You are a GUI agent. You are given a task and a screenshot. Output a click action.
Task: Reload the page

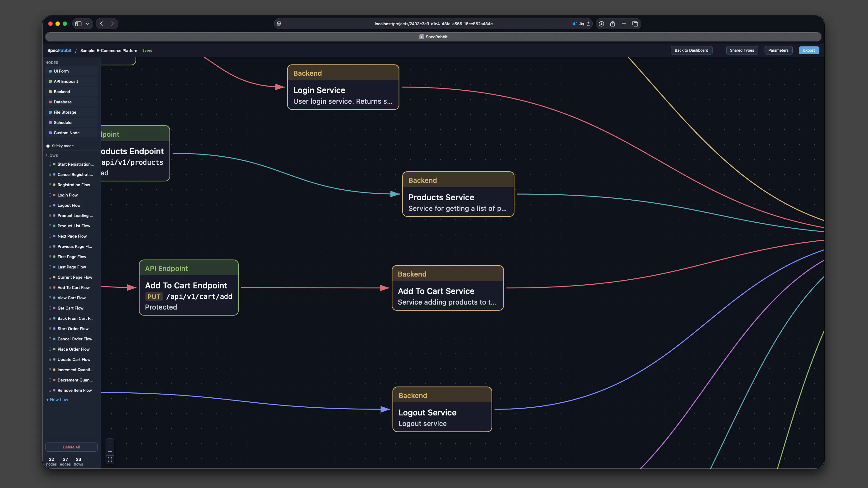(588, 24)
